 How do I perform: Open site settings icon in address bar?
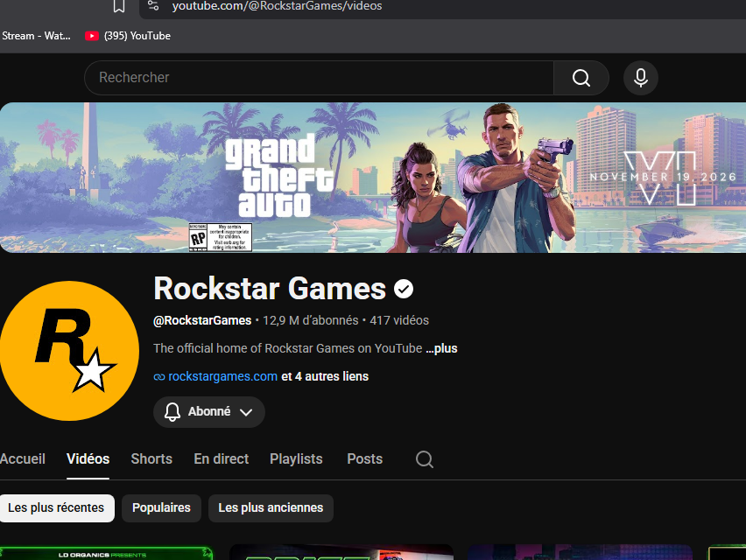[x=153, y=6]
